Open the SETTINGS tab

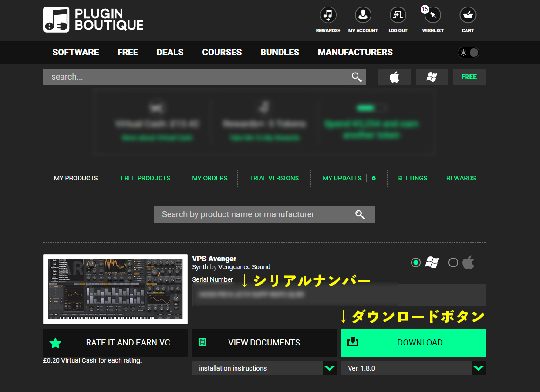click(x=412, y=178)
